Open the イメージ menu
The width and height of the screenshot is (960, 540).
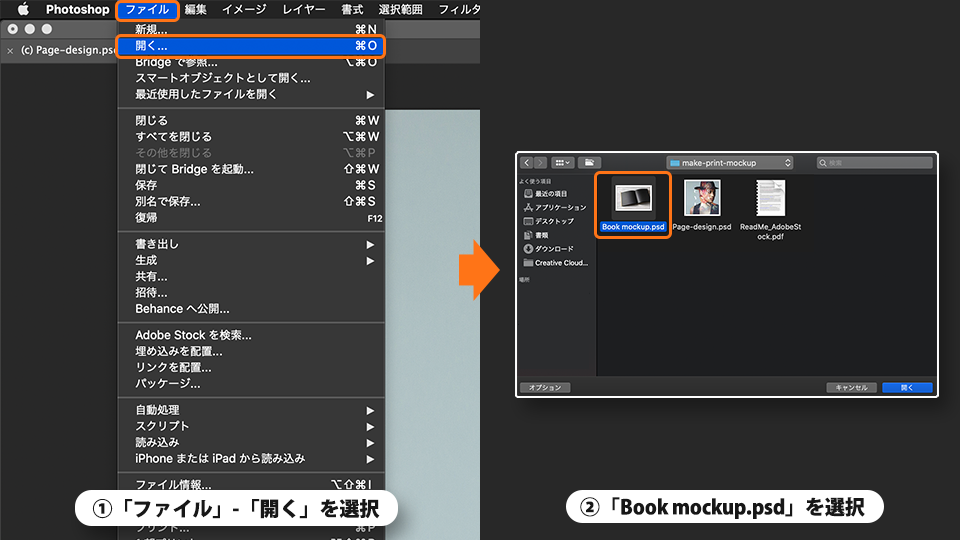pyautogui.click(x=244, y=9)
